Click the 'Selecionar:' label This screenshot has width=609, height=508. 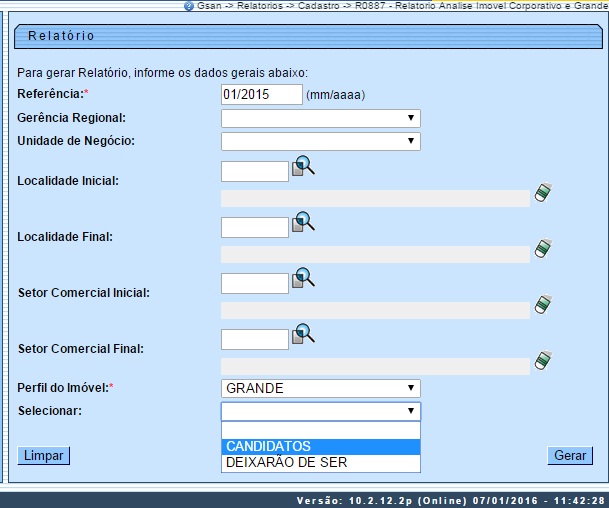click(50, 411)
